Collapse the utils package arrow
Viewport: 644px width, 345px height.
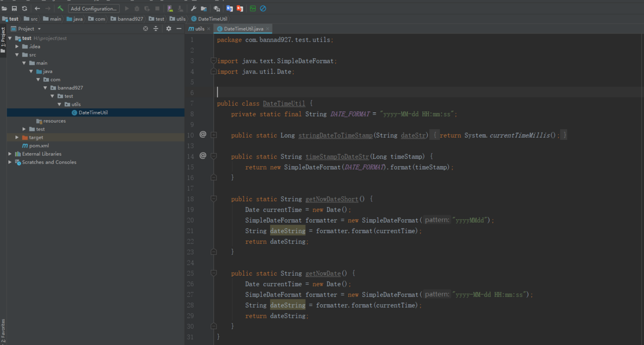[60, 104]
